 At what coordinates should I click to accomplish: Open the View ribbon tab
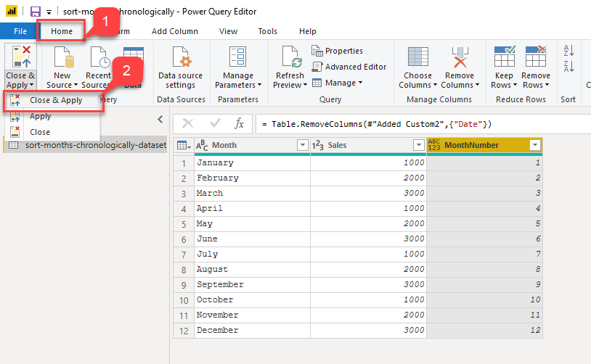tap(228, 31)
